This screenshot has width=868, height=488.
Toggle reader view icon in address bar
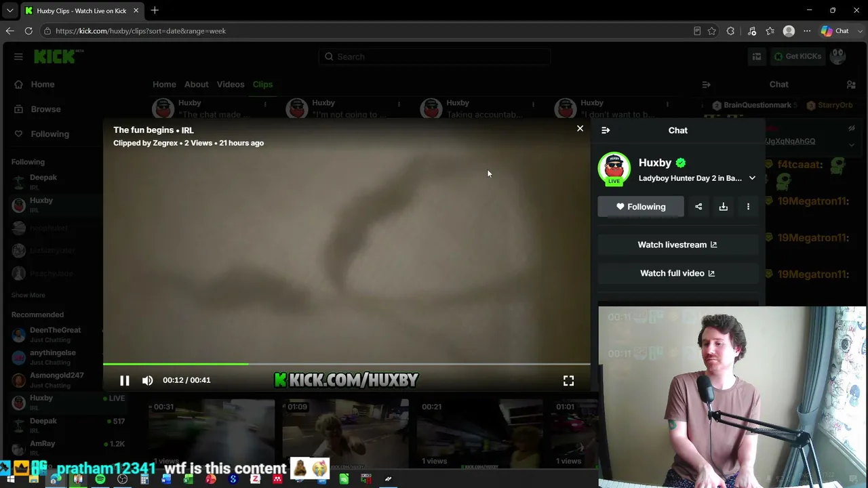click(x=697, y=31)
